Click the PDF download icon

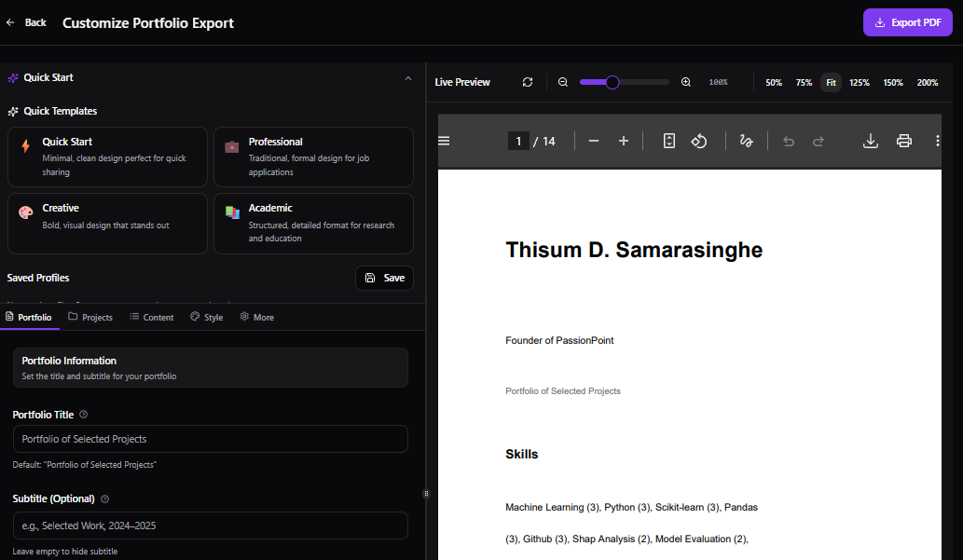coord(871,142)
